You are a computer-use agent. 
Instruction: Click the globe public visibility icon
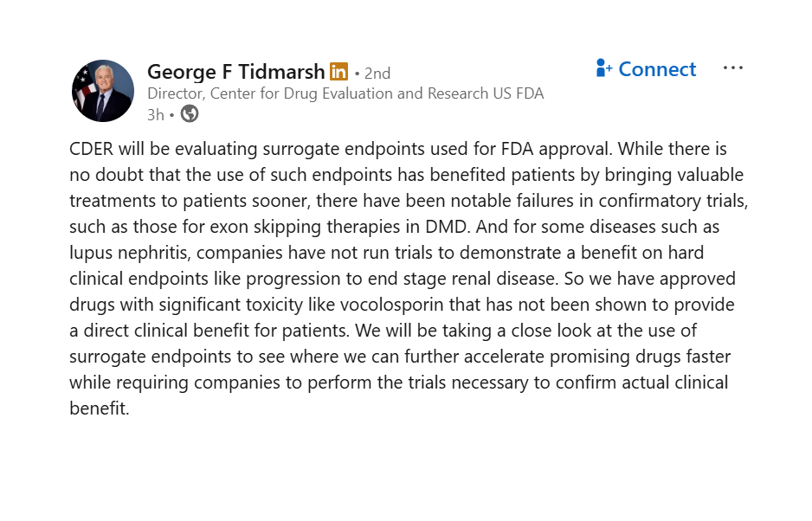point(189,114)
